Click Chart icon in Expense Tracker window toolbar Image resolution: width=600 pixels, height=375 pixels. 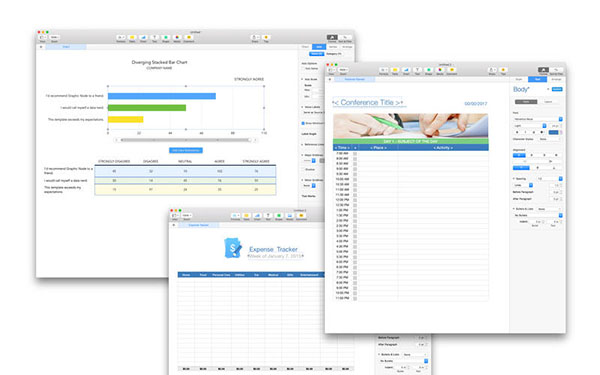click(257, 216)
